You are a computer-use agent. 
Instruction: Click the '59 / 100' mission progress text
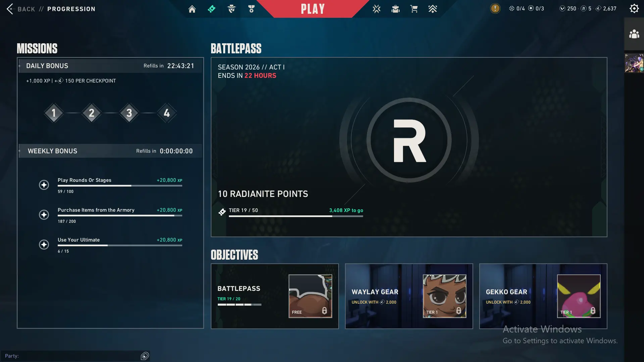(65, 192)
